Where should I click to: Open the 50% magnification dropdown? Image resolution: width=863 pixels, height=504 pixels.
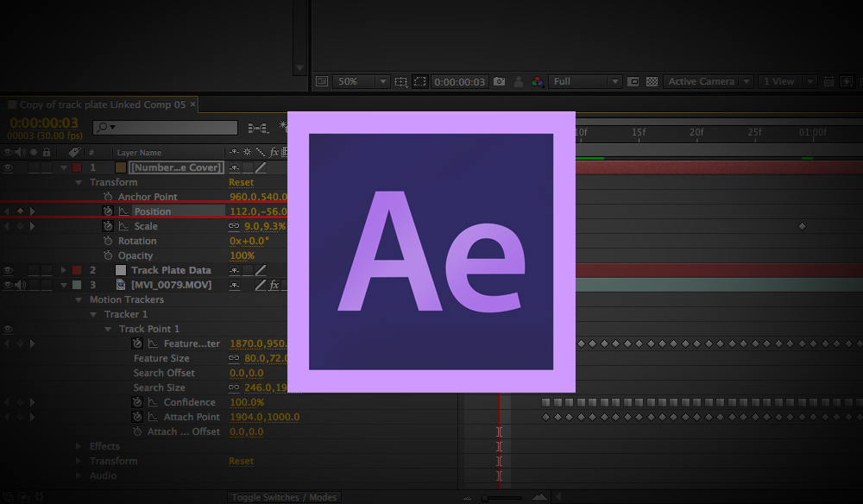(361, 81)
